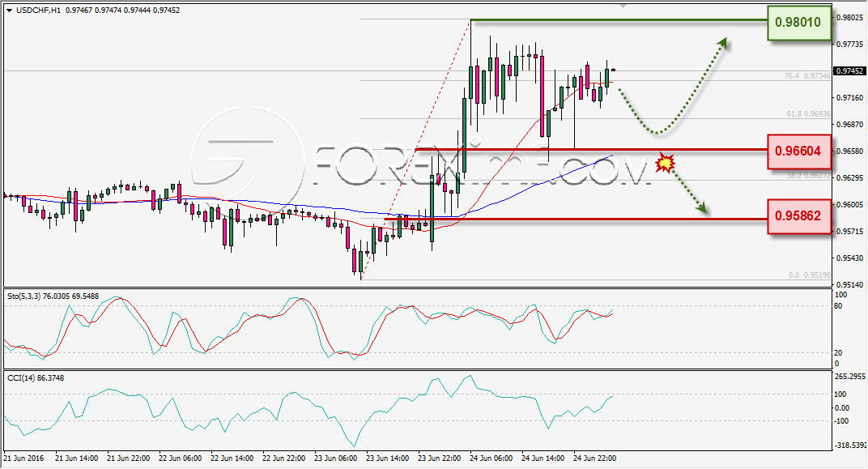
Task: Click time axis label 23 Jun 06:00
Action: click(335, 458)
